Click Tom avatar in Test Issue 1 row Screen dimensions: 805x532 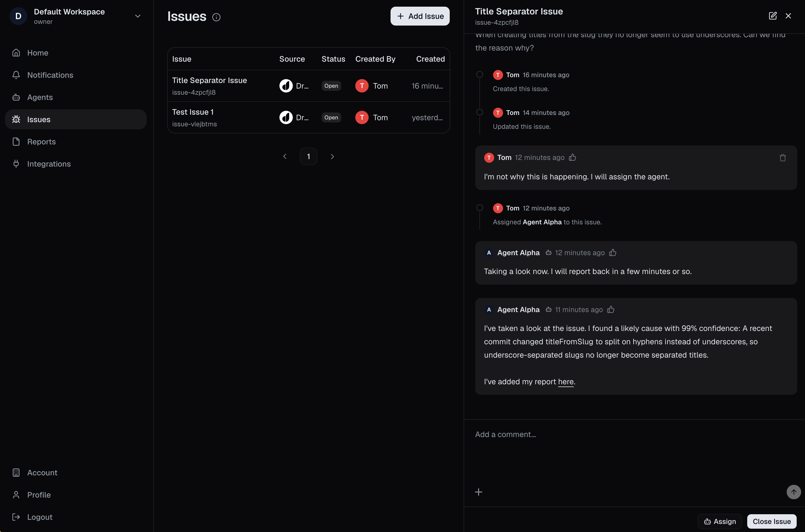click(362, 117)
